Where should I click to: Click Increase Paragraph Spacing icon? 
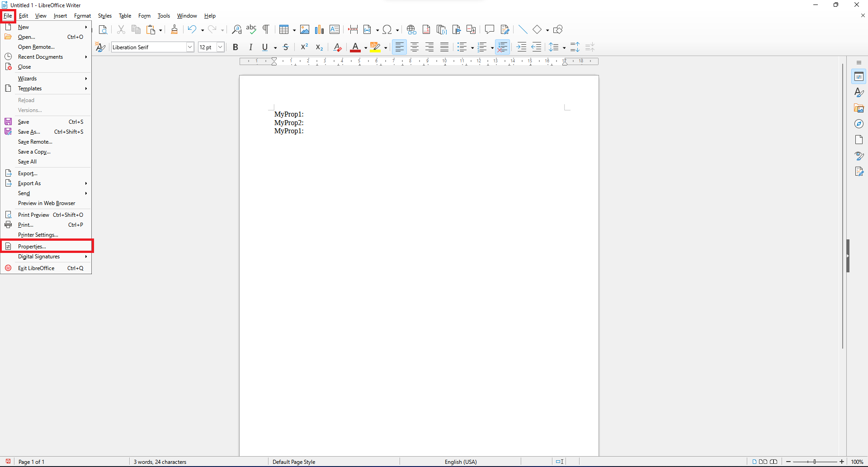pos(575,47)
